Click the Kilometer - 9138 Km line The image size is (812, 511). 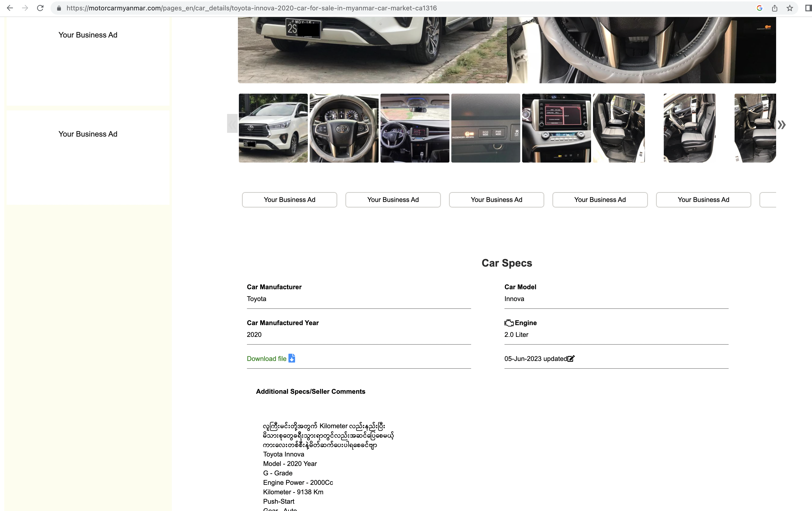point(293,492)
